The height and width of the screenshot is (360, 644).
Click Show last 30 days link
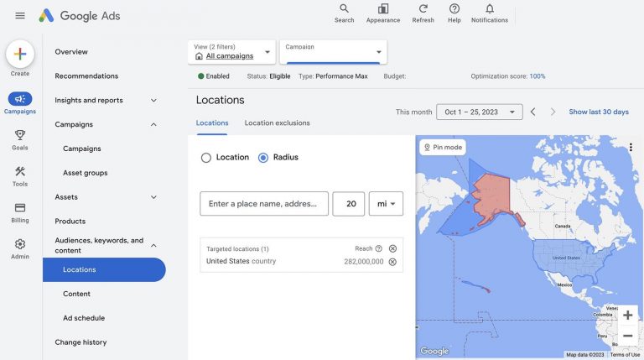pos(599,112)
